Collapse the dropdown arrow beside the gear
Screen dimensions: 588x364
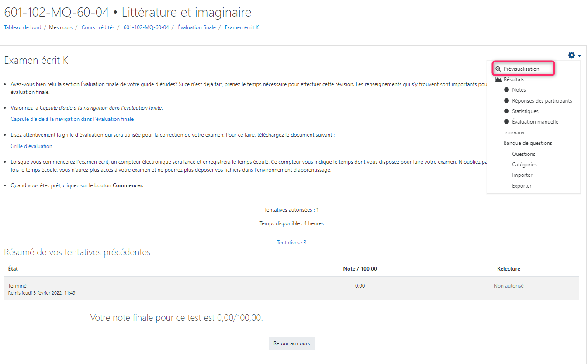(579, 56)
